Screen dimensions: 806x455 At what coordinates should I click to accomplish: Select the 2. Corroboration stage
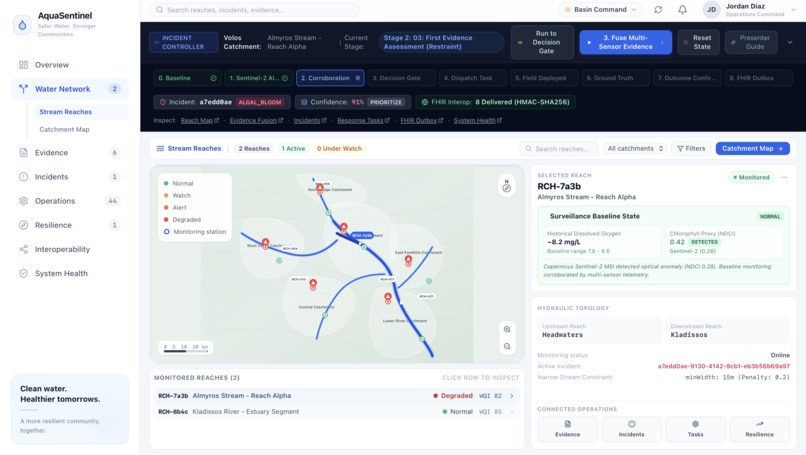[330, 78]
